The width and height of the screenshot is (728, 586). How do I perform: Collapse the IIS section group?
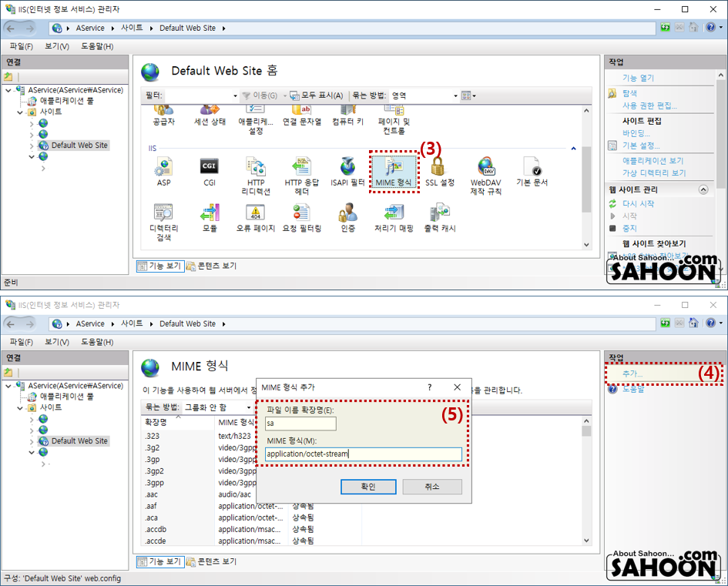[x=572, y=147]
